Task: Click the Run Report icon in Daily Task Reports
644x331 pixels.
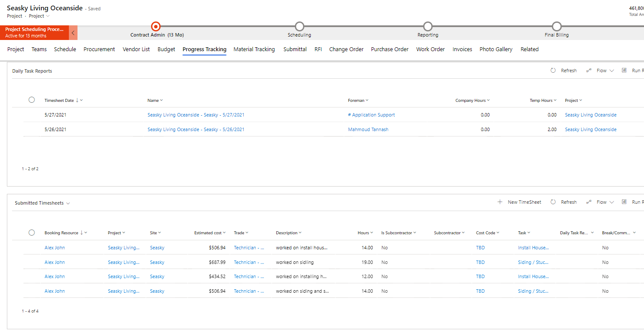Action: [x=624, y=70]
